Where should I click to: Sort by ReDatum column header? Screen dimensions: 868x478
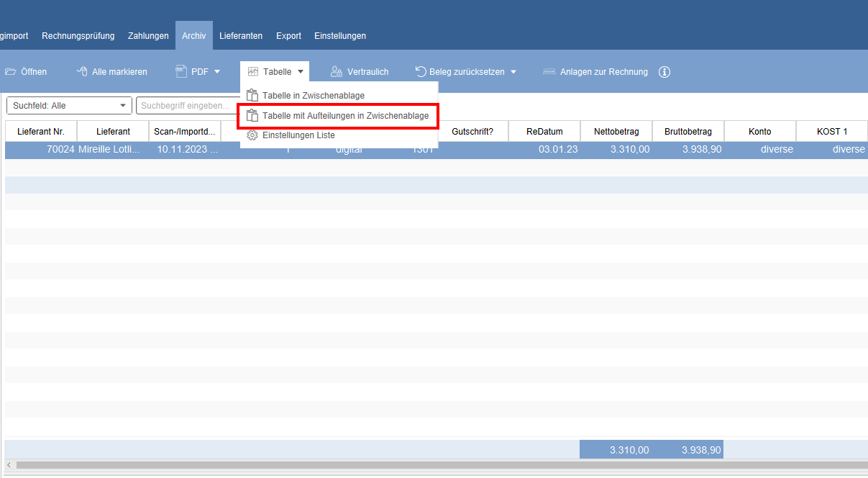(x=544, y=132)
